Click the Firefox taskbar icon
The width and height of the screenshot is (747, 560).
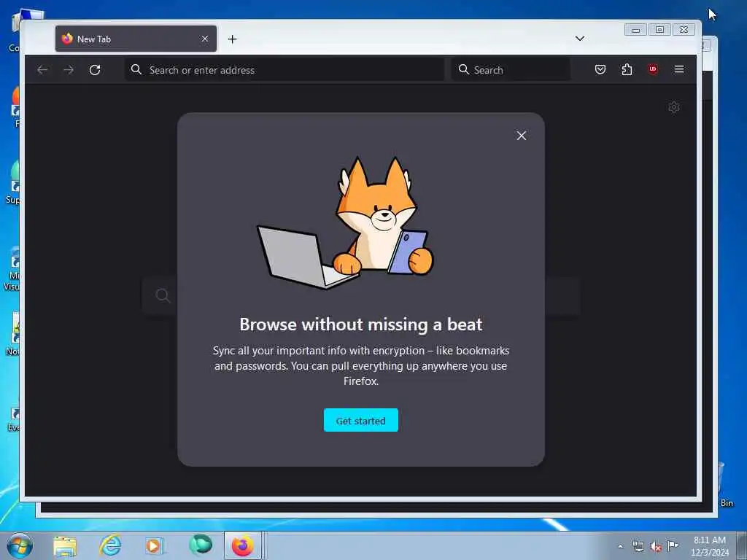click(x=243, y=545)
